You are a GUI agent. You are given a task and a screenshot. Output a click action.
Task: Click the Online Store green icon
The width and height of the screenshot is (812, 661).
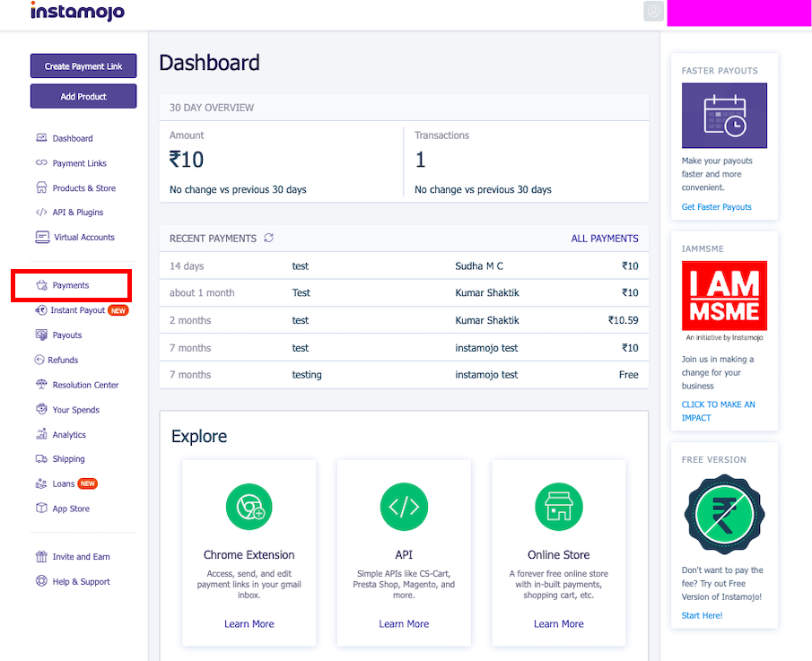[559, 507]
